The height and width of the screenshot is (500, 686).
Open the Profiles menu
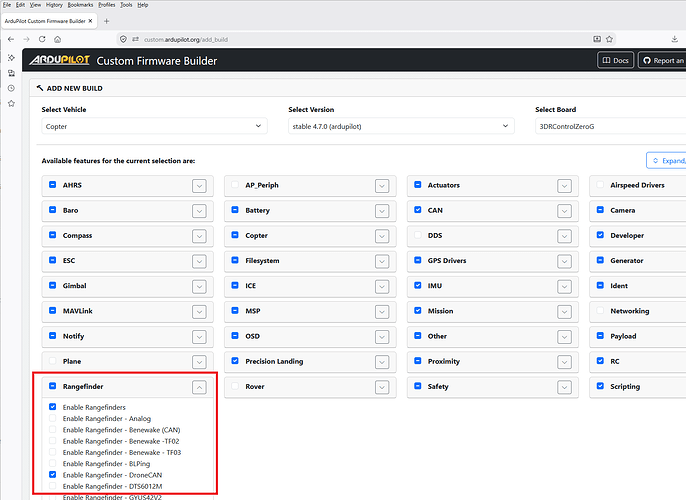point(107,5)
